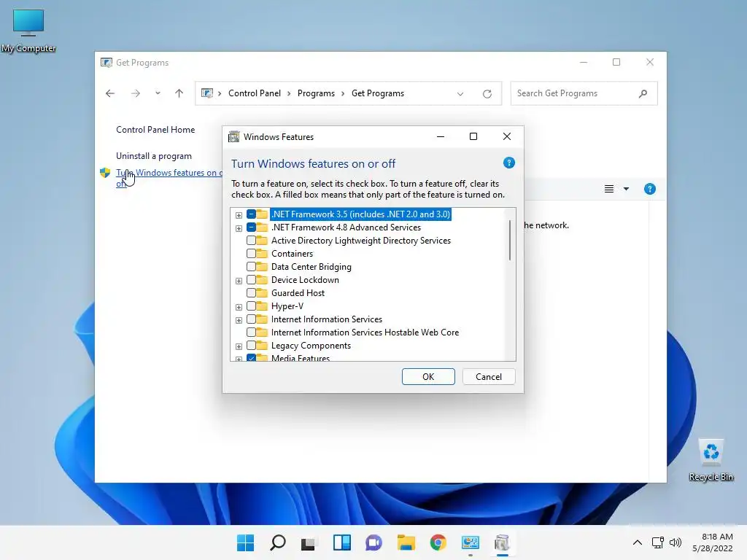Viewport: 747px width, 560px height.
Task: Open help in Windows Features dialog
Action: tap(508, 163)
